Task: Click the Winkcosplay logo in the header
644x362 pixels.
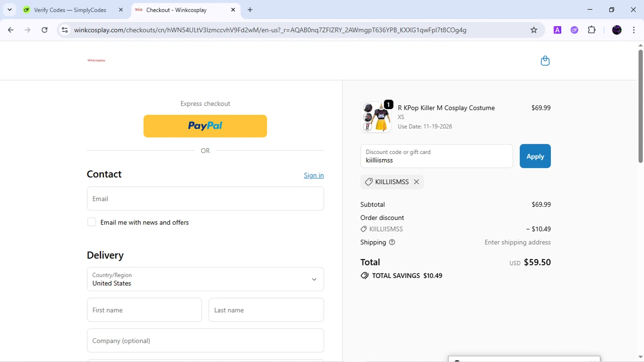Action: 96,61
